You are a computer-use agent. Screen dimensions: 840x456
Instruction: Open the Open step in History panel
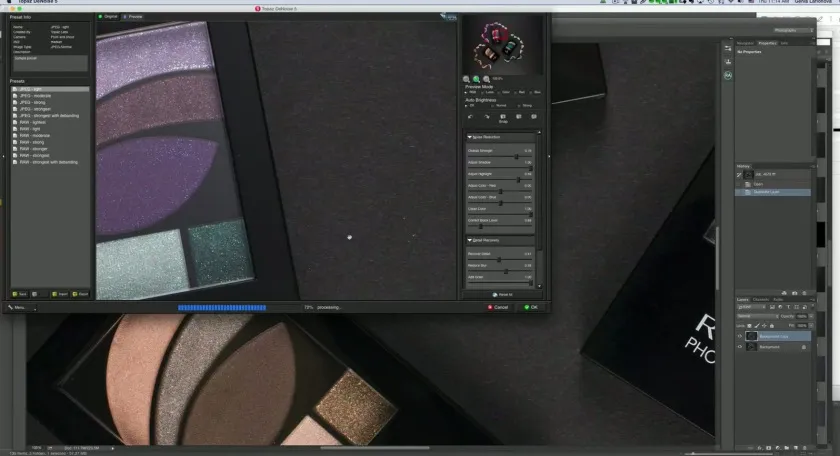[x=758, y=184]
